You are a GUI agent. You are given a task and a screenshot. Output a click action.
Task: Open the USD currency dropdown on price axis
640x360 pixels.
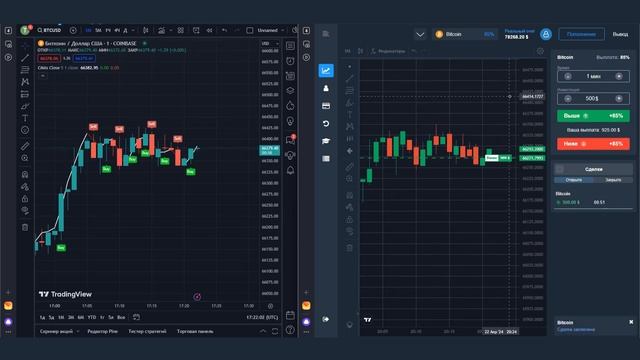[x=270, y=43]
